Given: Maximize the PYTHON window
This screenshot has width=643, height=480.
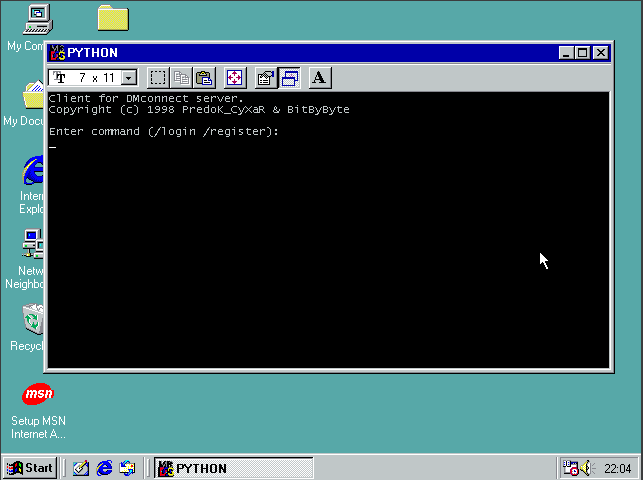Looking at the screenshot, I should [x=583, y=53].
